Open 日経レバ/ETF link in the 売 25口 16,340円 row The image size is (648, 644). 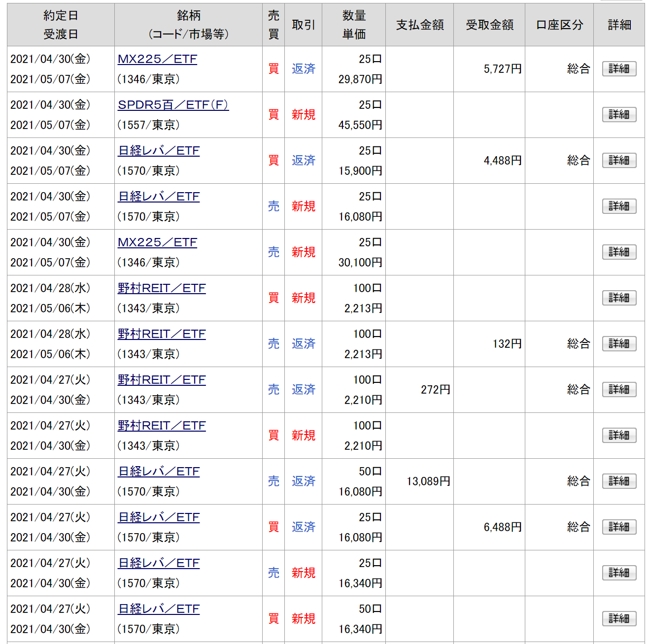click(159, 563)
